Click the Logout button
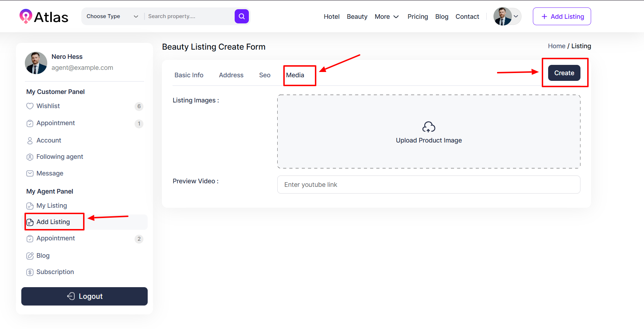 (x=84, y=296)
